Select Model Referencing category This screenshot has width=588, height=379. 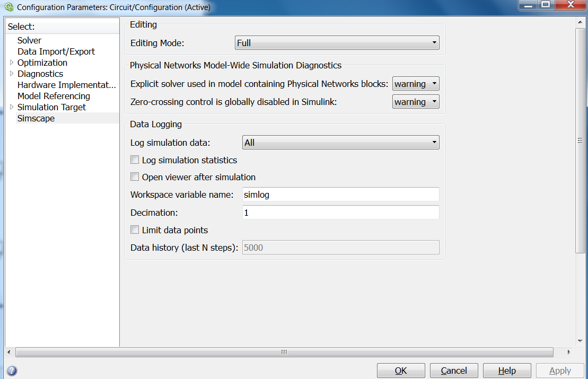tap(54, 96)
